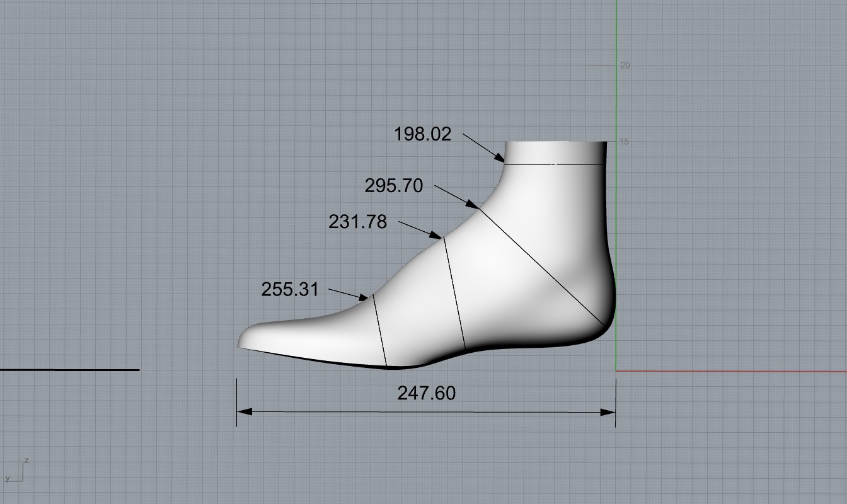Select the 247.60 foot length dimension

point(426,393)
